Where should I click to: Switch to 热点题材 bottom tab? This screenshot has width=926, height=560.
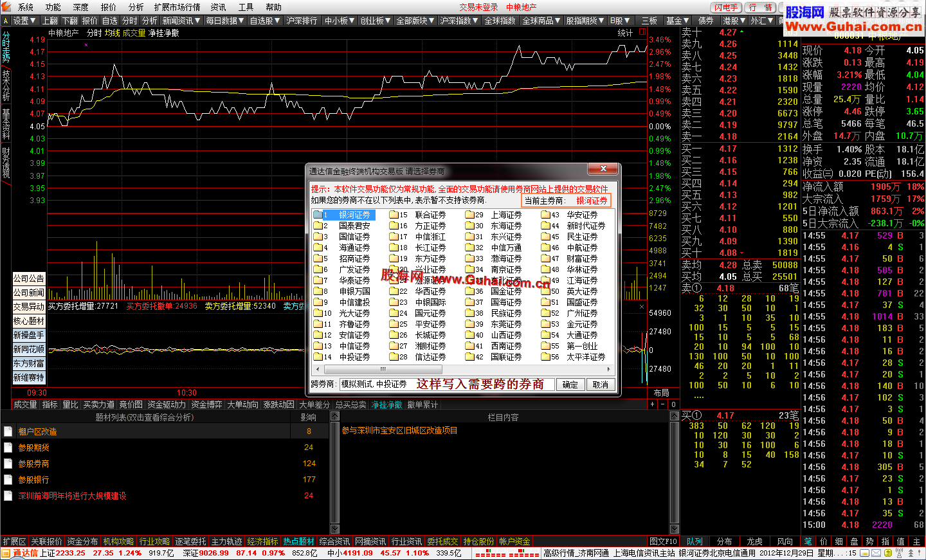point(299,541)
